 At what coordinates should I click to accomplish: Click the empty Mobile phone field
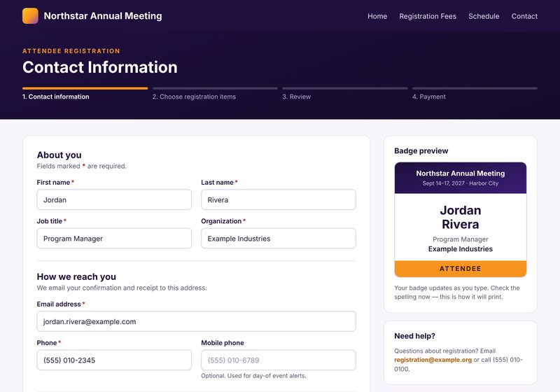tap(279, 360)
